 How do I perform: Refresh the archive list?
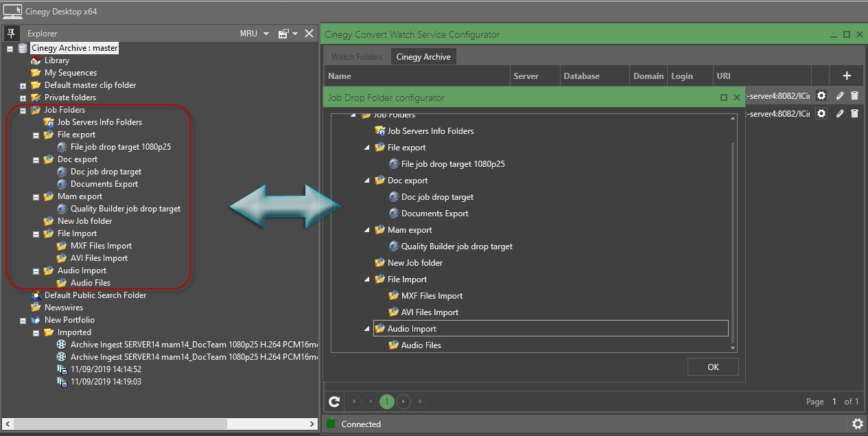(334, 402)
